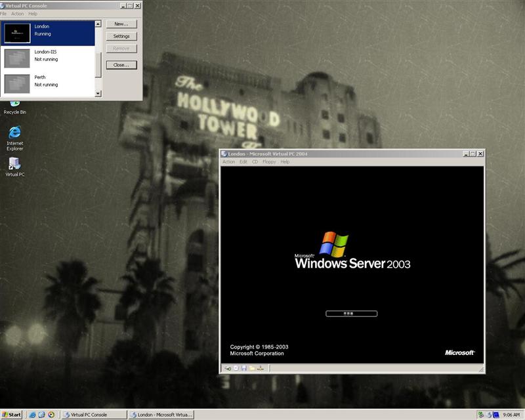Open the File menu in Virtual PC Console

[x=3, y=14]
